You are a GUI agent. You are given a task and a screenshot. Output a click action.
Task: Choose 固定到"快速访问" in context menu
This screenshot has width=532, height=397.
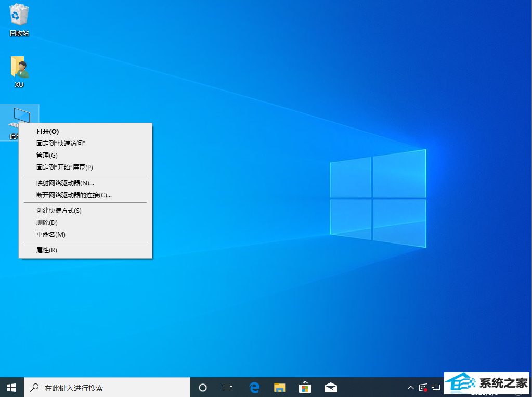[x=85, y=143]
